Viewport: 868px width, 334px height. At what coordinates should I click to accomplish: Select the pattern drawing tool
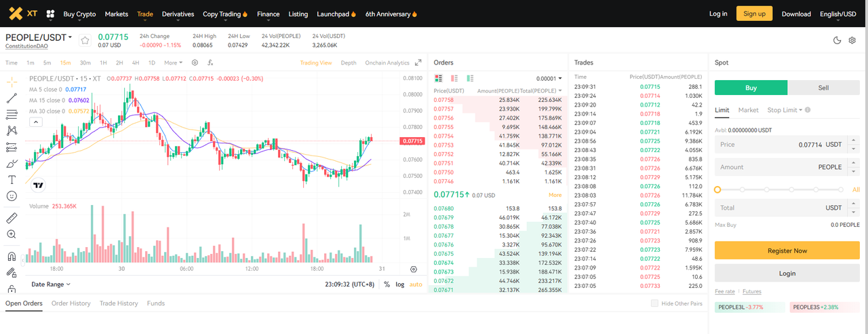(x=12, y=130)
